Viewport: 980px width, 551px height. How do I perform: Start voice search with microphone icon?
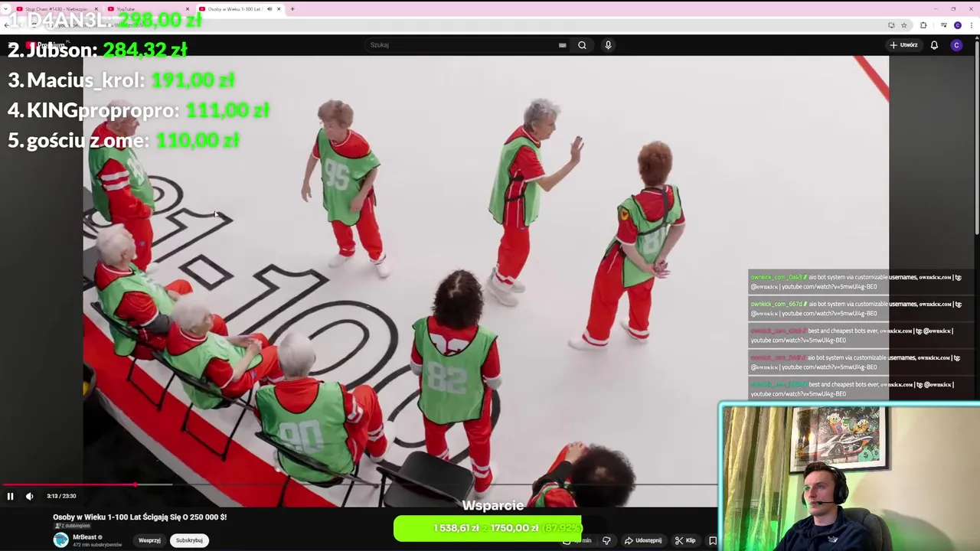[608, 45]
